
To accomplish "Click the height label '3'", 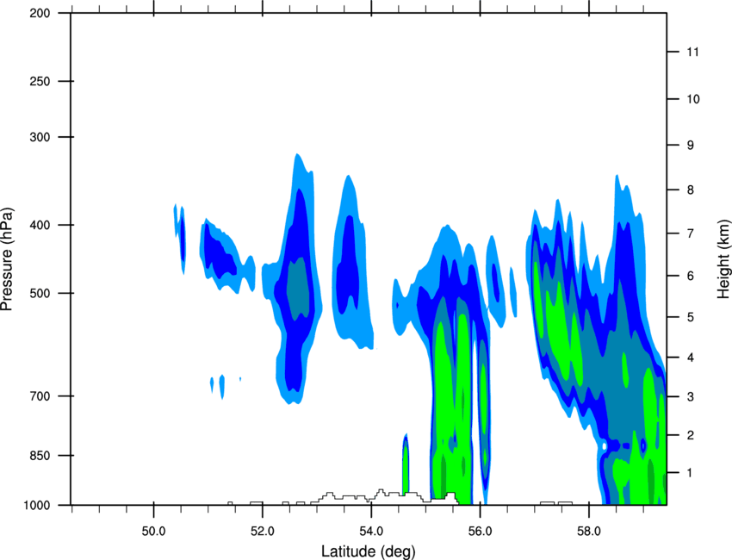I will coord(691,397).
